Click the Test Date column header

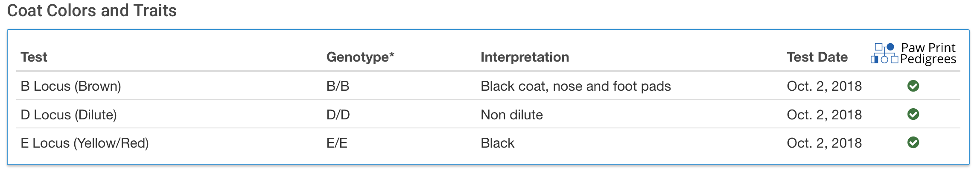tap(817, 57)
